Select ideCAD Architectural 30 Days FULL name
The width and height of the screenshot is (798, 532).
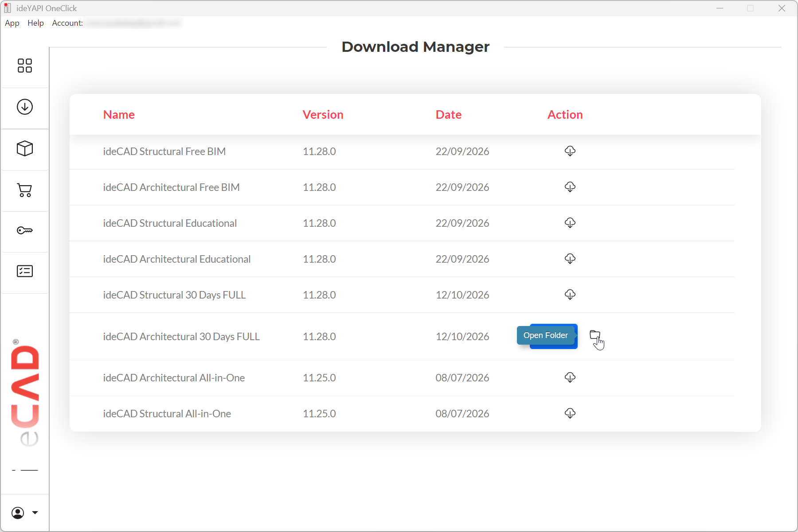click(181, 337)
